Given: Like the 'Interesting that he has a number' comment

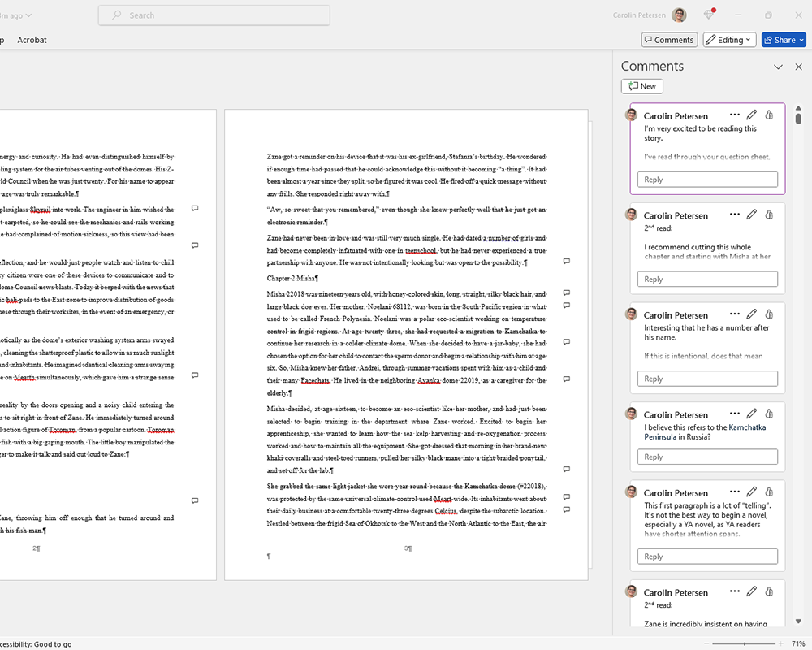Looking at the screenshot, I should (769, 314).
